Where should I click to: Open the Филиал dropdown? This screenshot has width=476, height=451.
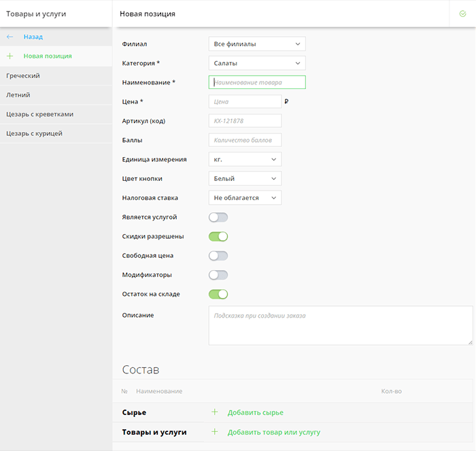click(x=256, y=44)
